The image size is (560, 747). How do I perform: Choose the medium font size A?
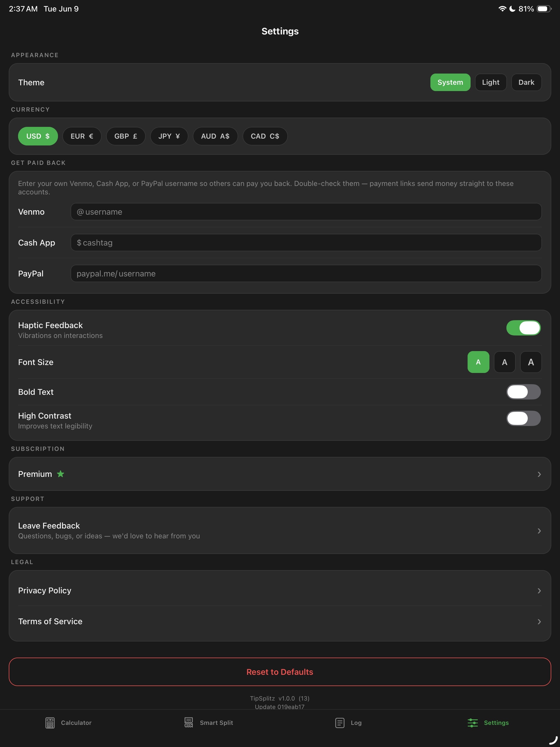click(x=504, y=362)
